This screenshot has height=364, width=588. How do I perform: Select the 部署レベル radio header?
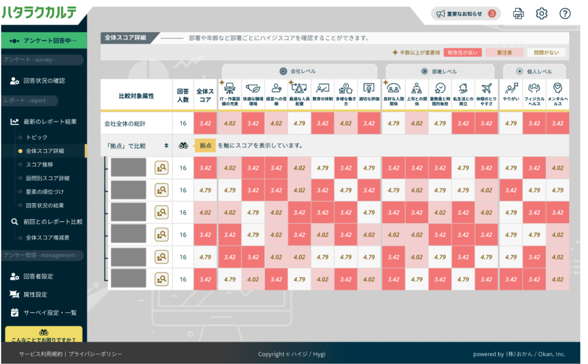(x=440, y=71)
